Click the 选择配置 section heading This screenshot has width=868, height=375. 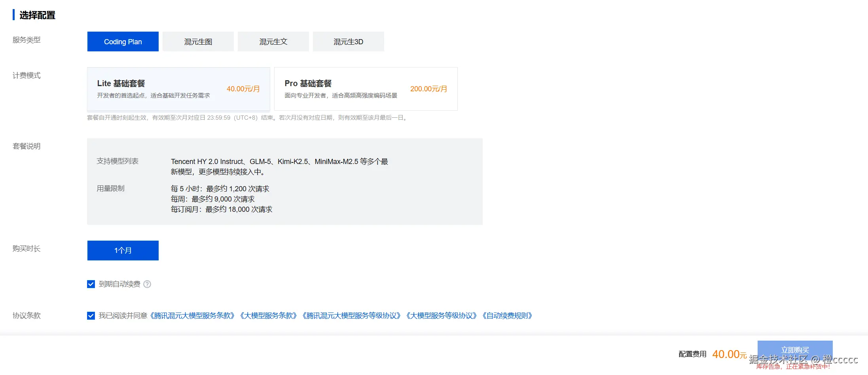(38, 15)
